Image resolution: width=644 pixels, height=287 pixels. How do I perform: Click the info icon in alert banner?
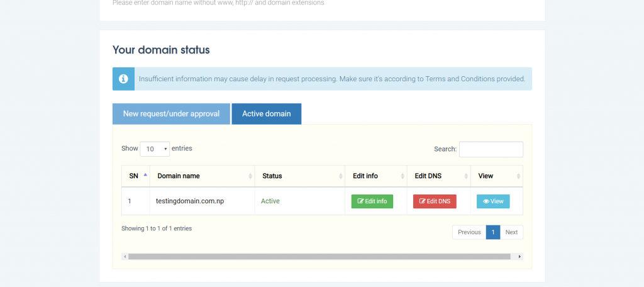(x=123, y=79)
